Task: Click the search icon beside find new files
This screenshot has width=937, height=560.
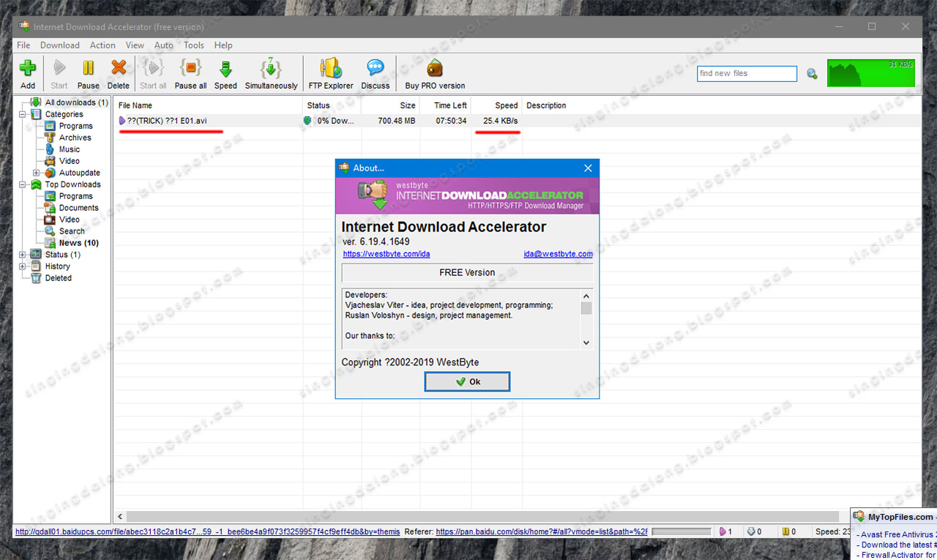Action: [812, 73]
